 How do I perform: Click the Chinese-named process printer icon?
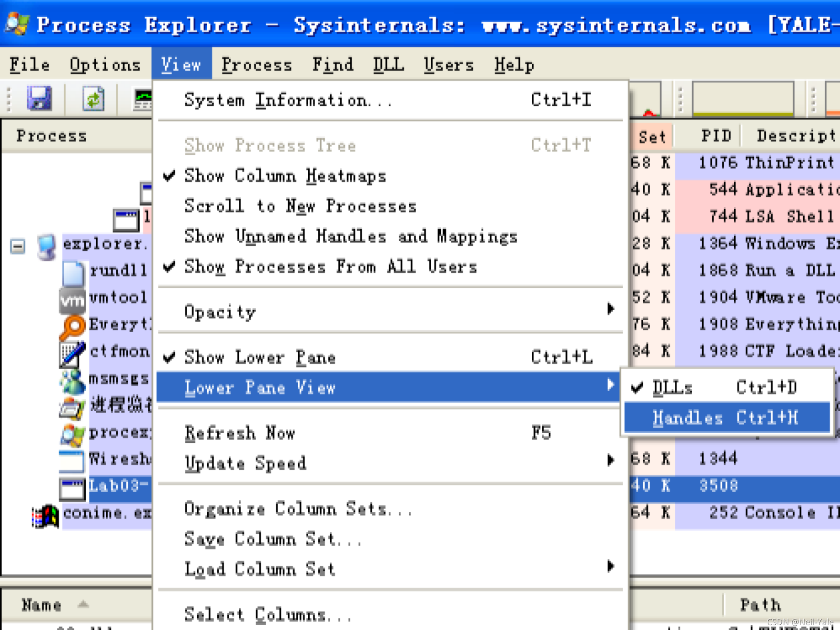(x=72, y=408)
